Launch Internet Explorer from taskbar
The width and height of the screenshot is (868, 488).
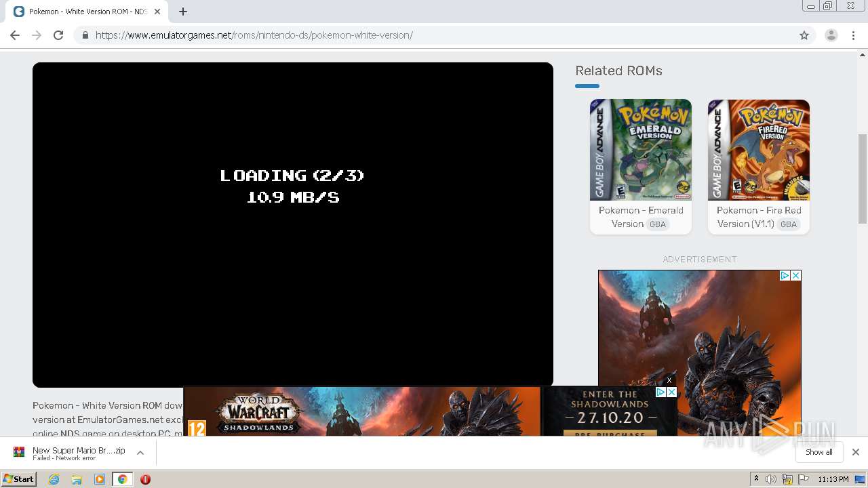[x=54, y=479]
